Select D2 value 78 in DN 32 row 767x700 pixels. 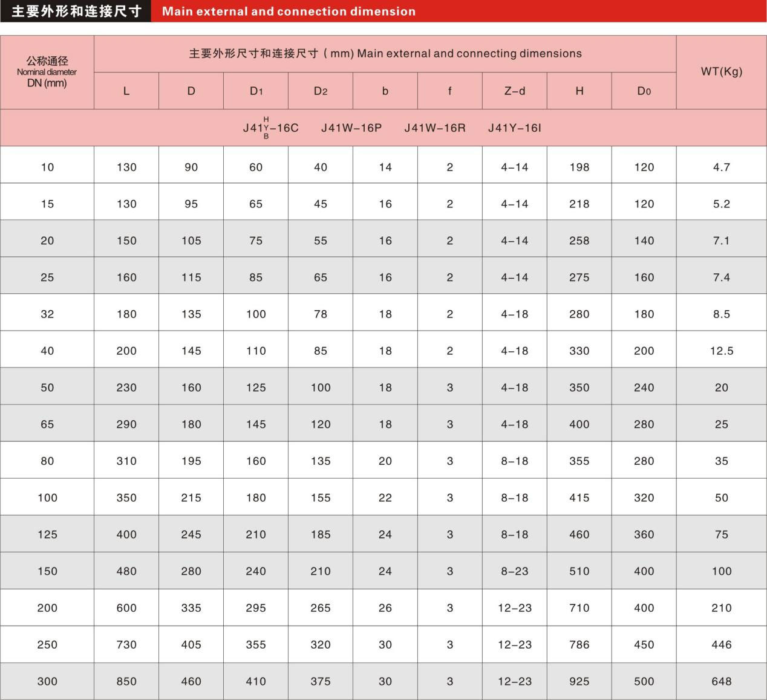[321, 314]
